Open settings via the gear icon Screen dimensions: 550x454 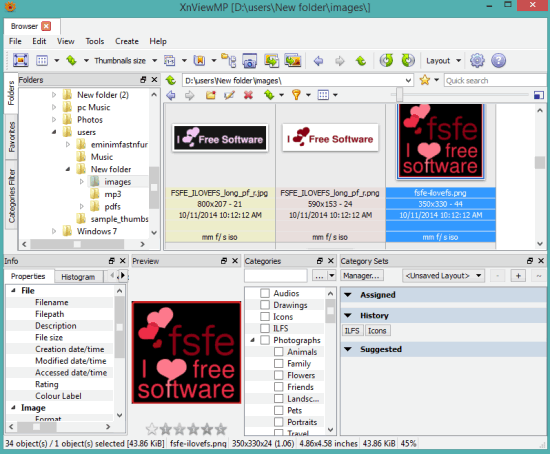click(477, 60)
